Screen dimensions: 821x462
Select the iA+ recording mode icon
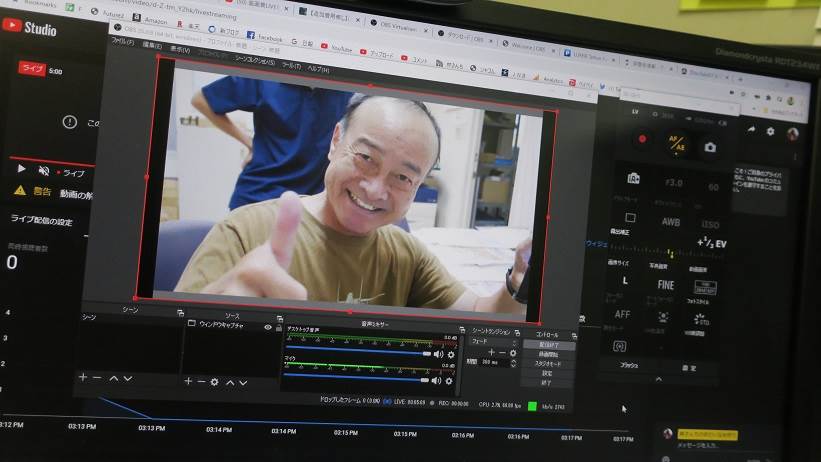tap(633, 179)
